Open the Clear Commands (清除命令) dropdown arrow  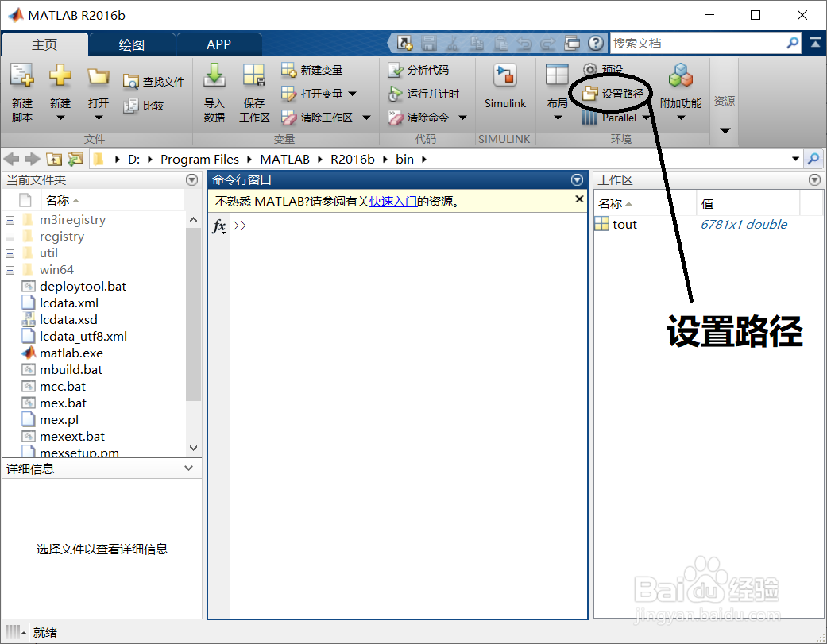point(462,118)
